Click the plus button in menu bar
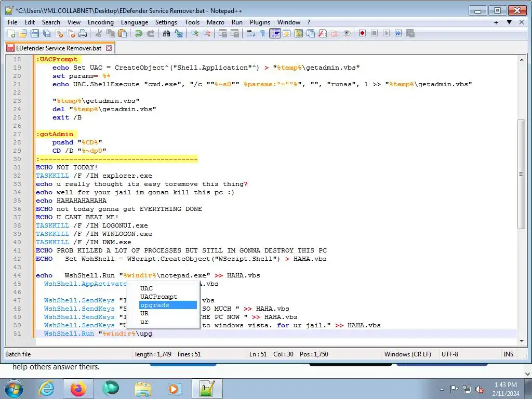 496,22
